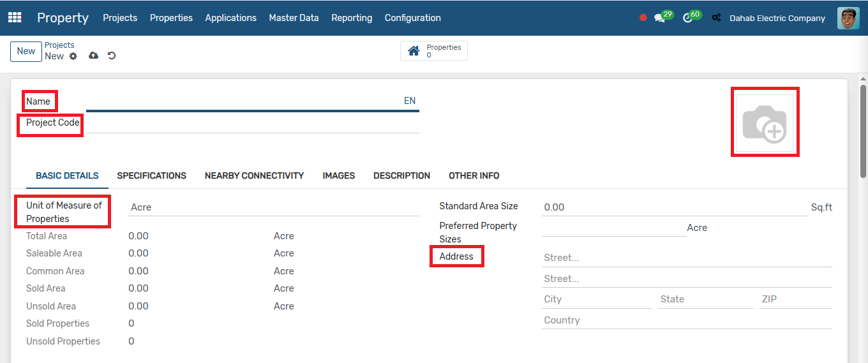
Task: Click the gear icon beside New
Action: tap(73, 56)
